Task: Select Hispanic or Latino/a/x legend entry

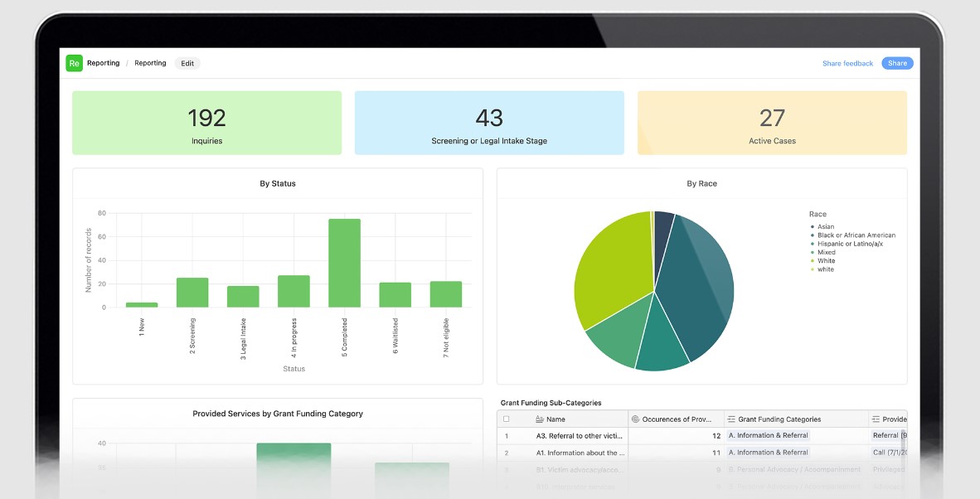Action: click(847, 245)
